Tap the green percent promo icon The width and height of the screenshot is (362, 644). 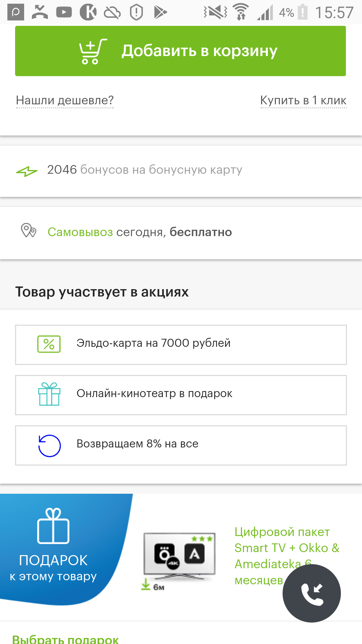click(49, 344)
